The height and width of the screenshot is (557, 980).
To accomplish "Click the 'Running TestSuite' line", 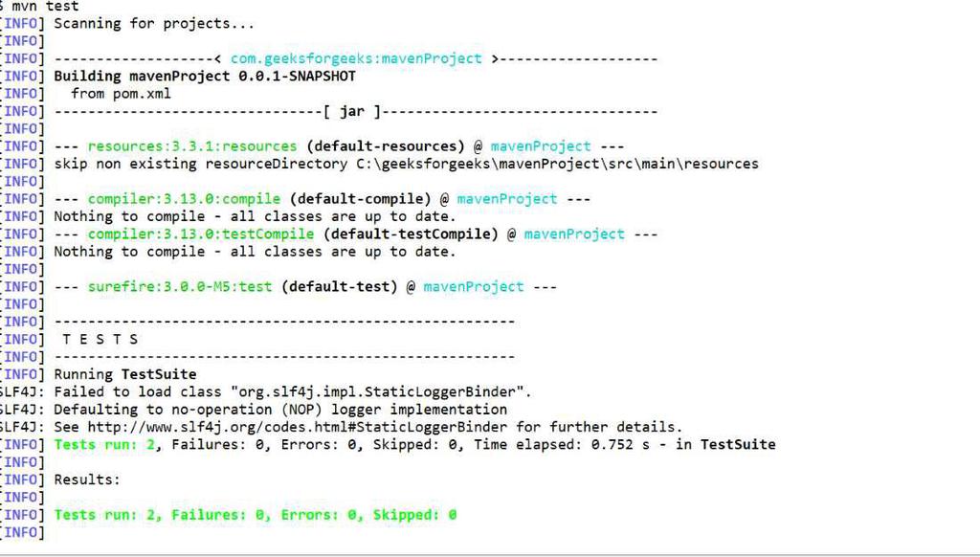I will pos(125,374).
